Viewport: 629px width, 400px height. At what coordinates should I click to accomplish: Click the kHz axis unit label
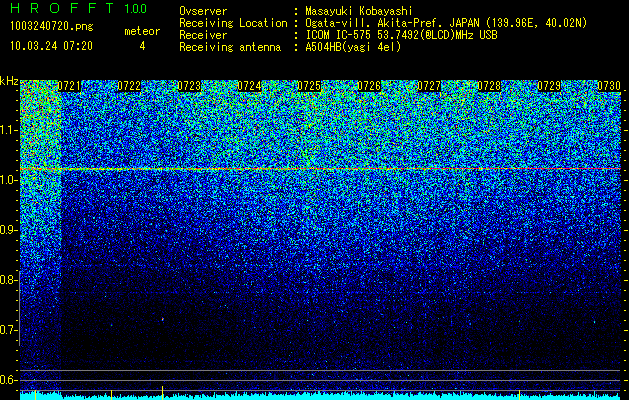click(x=9, y=81)
